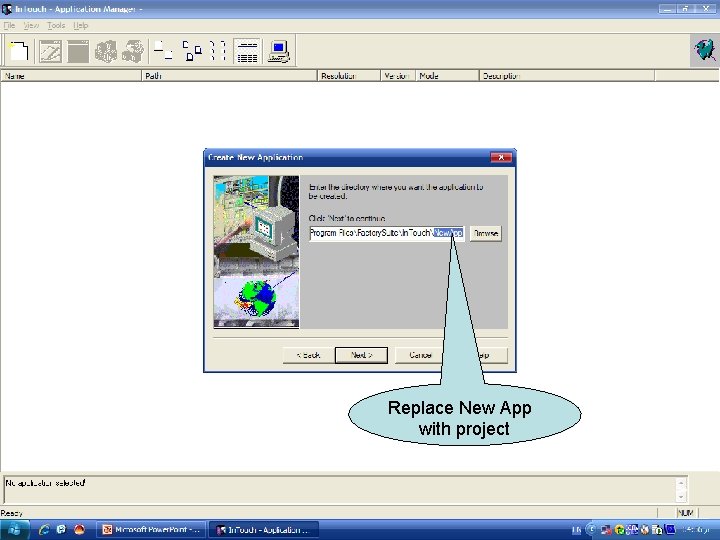Open the WindowMaker toolbar icon
Viewport: 720px width, 540px height.
50,51
